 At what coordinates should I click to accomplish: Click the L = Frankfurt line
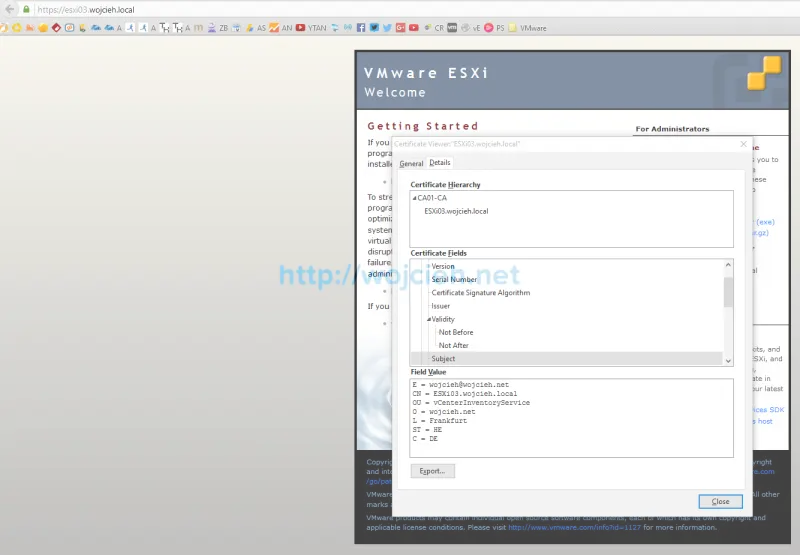pos(440,421)
